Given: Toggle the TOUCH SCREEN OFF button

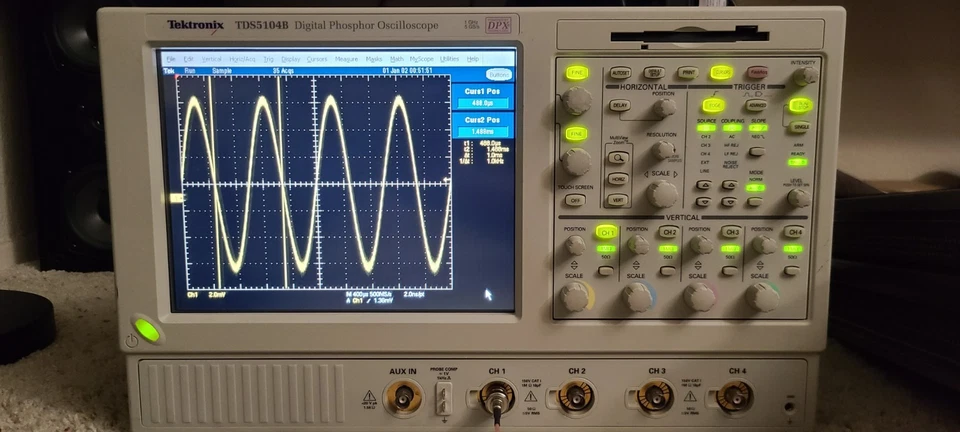Looking at the screenshot, I should [574, 200].
